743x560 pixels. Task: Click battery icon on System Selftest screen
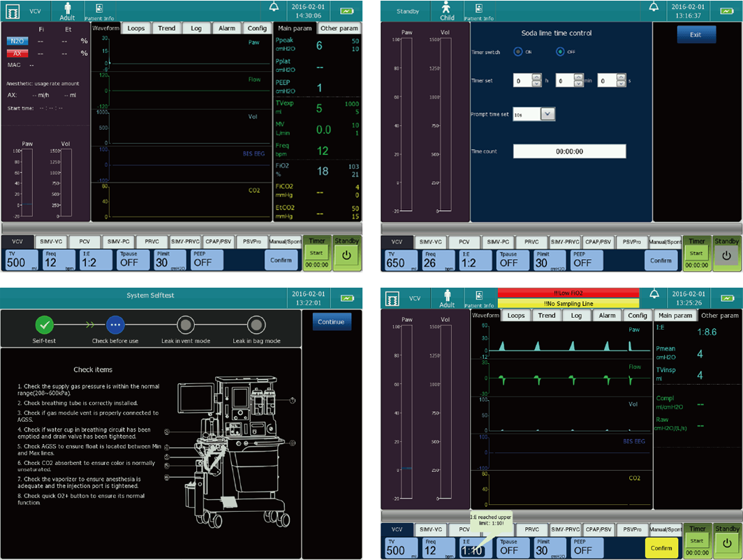(x=346, y=298)
